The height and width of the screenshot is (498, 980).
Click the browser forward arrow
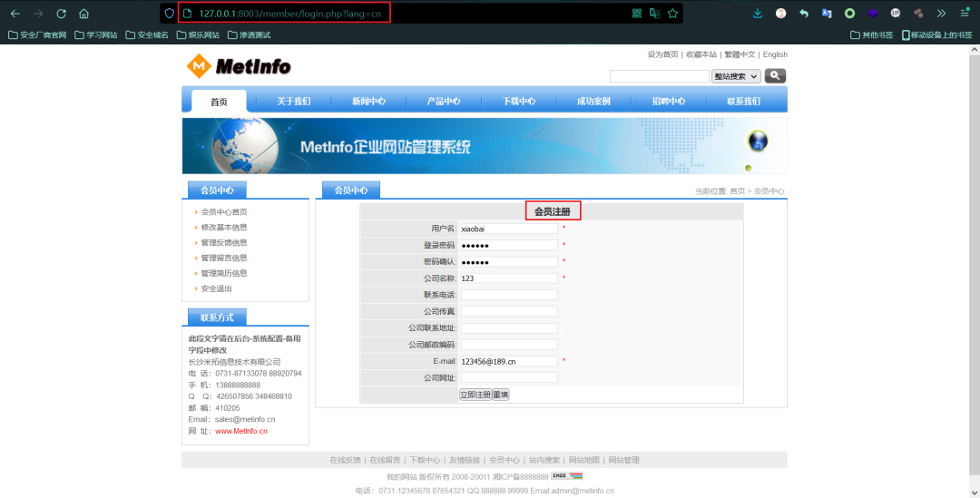[x=38, y=14]
